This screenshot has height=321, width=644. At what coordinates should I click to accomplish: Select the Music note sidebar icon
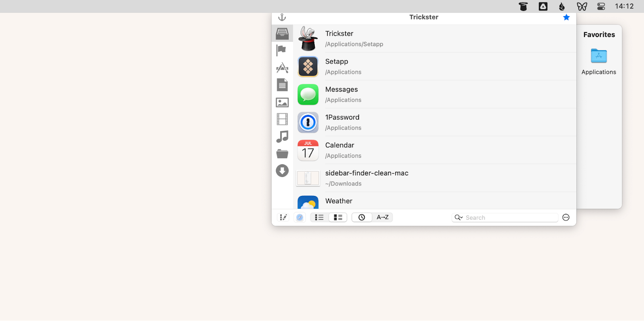point(282,136)
